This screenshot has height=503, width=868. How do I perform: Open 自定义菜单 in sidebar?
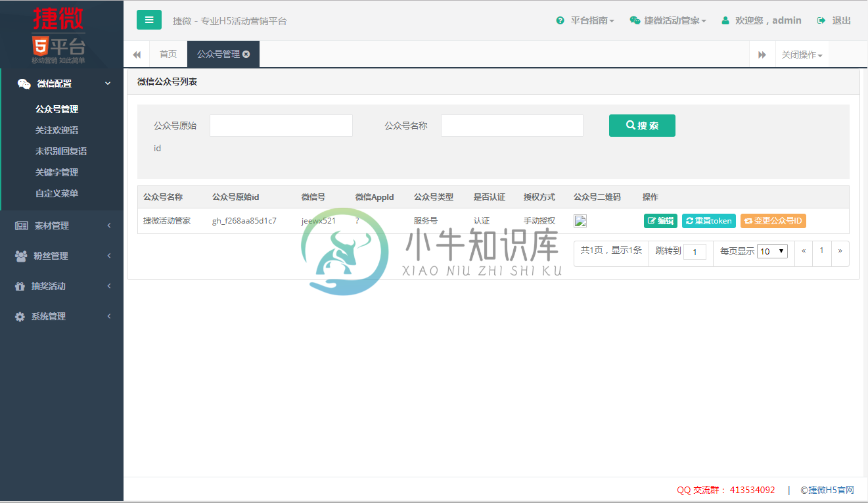[x=57, y=193]
